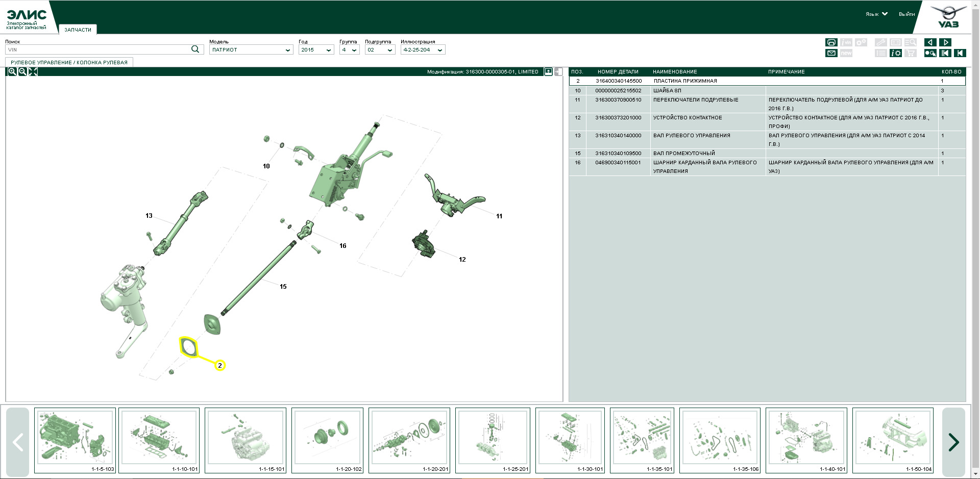Fit diagram to window icon
Viewport: 980px width, 479px height.
point(33,72)
